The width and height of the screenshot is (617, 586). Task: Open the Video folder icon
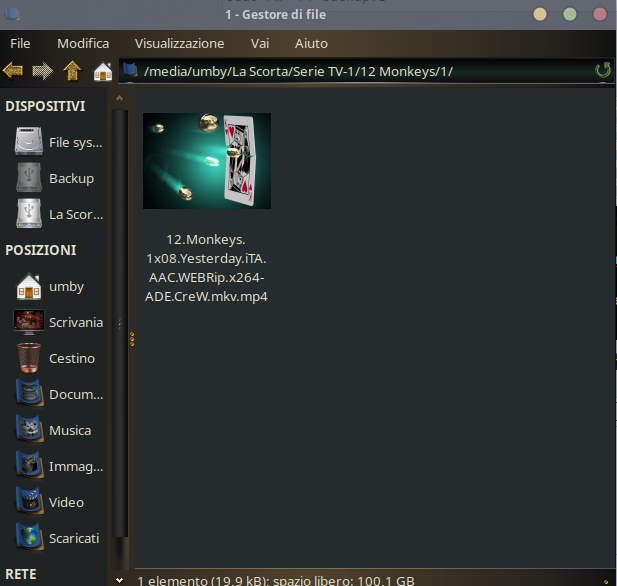point(29,501)
